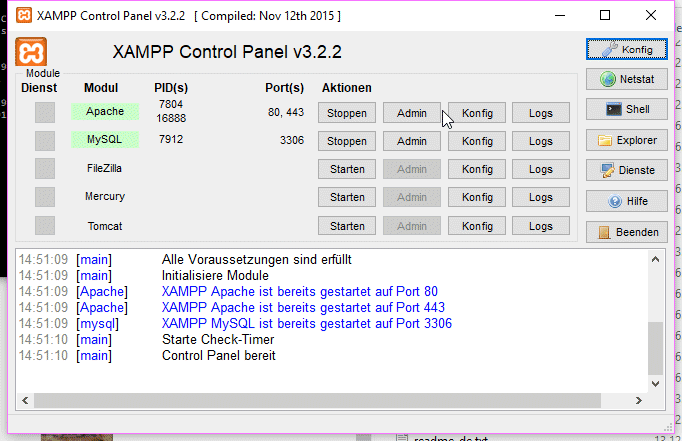Viewport: 682px width, 441px height.
Task: Click the log horizontal scrollbar thumb
Action: pos(318,400)
